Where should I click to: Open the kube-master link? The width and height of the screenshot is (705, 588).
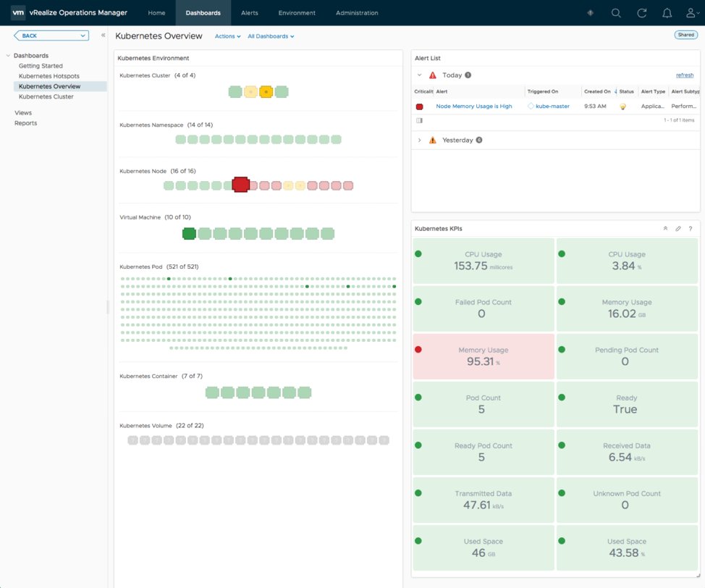click(552, 106)
